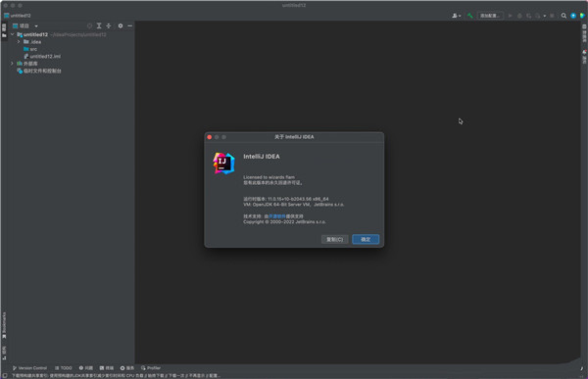588x379 pixels.
Task: Click the IntelliJ IDEA logo in About dialog
Action: [x=223, y=164]
